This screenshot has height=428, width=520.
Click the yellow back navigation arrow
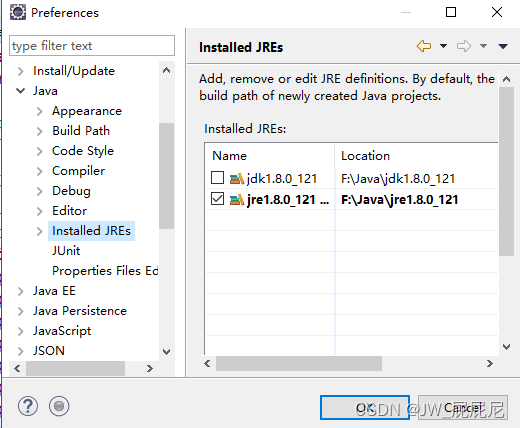[424, 46]
